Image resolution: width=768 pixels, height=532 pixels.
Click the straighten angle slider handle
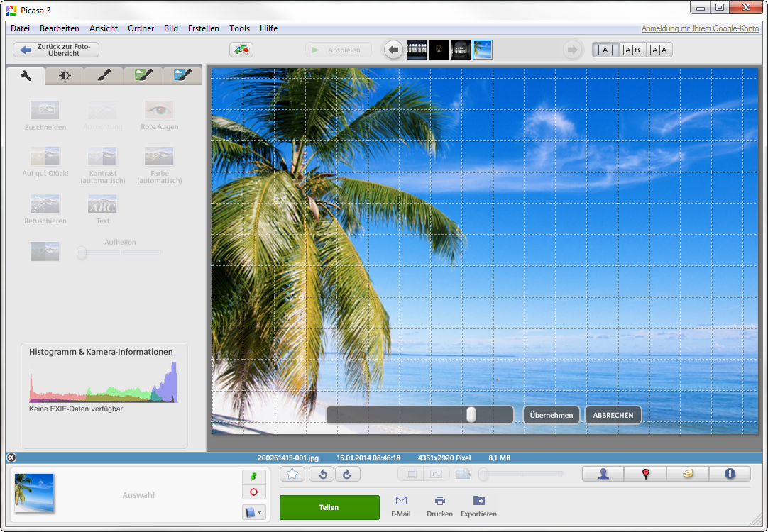(471, 415)
